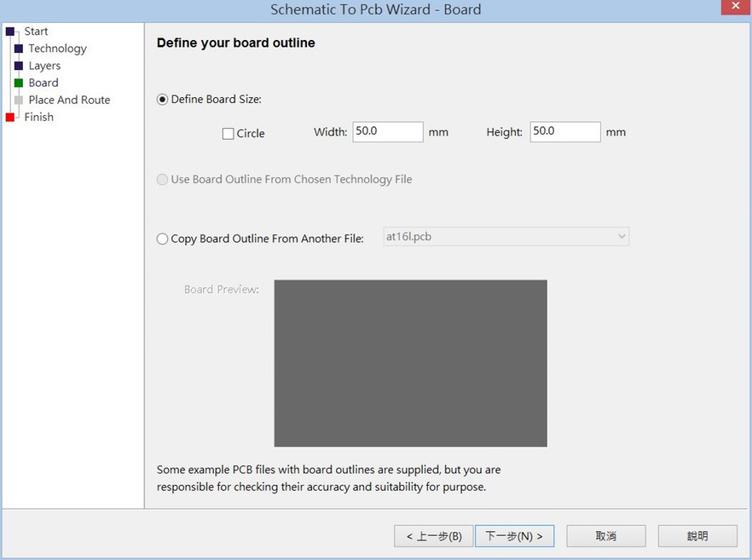Select the Place And Route step
This screenshot has height=560, width=752.
tap(70, 101)
